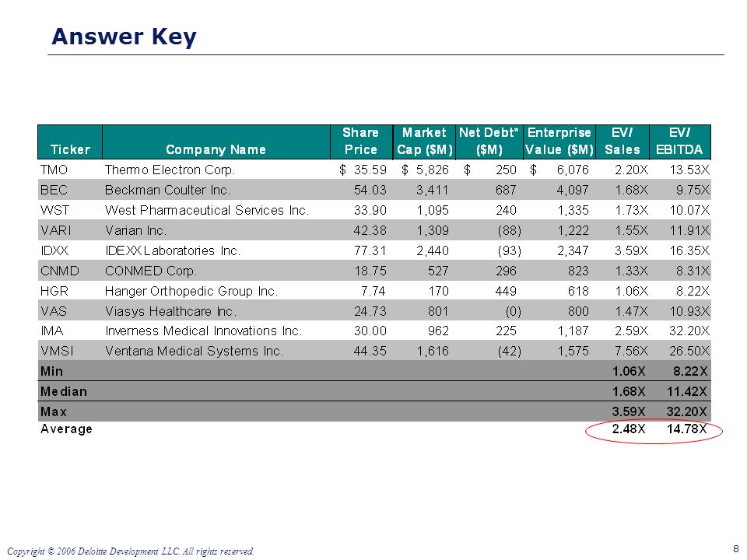Select the 10.93X EBITDA multiple

tap(689, 311)
